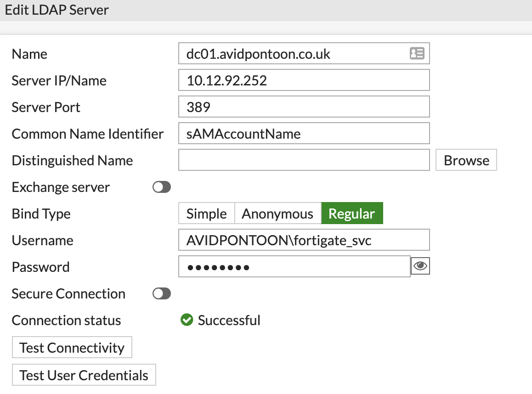532x394 pixels.
Task: Select the Anonymous bind type option
Action: pyautogui.click(x=277, y=213)
